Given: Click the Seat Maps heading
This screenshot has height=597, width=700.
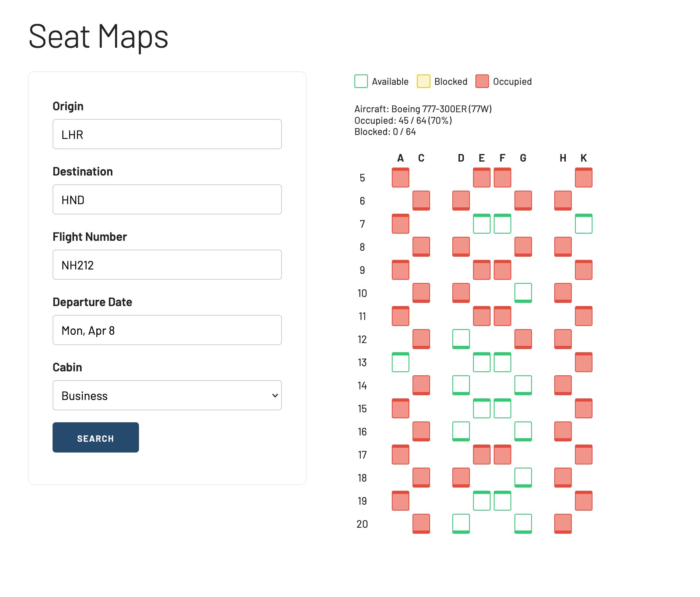Looking at the screenshot, I should click(98, 37).
